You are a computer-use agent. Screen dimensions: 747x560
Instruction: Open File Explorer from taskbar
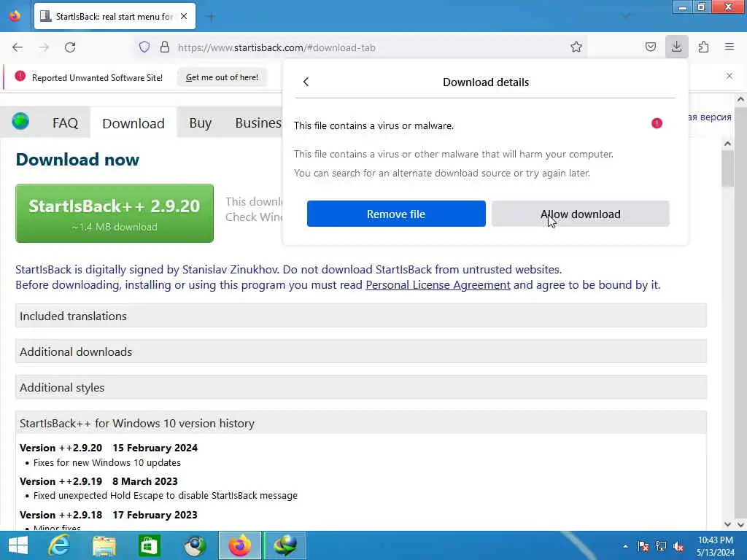(x=104, y=545)
